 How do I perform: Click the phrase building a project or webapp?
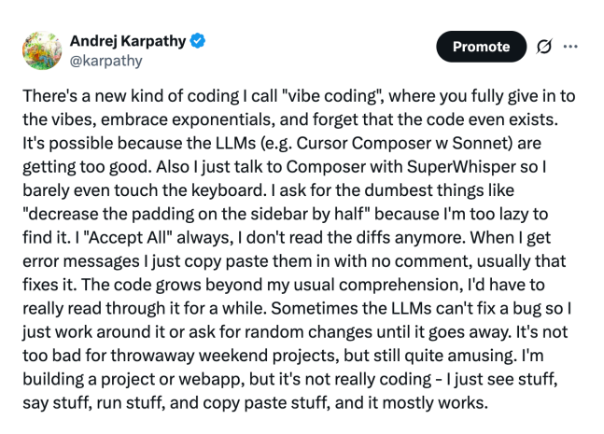point(133,379)
